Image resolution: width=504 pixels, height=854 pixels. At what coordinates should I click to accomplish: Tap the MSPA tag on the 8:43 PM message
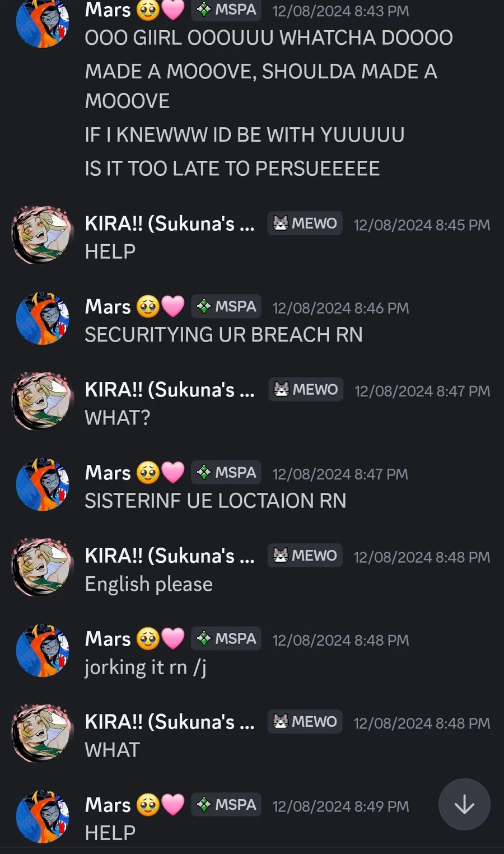(226, 10)
